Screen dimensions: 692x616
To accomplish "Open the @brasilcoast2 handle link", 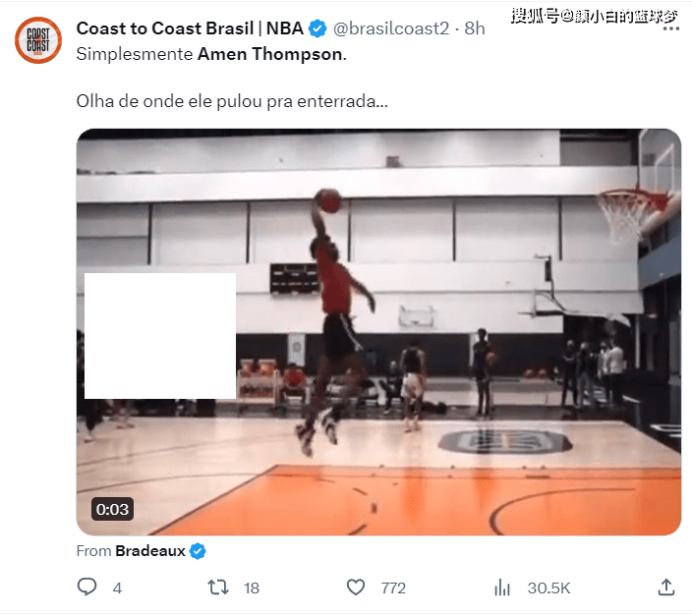I will tap(391, 28).
